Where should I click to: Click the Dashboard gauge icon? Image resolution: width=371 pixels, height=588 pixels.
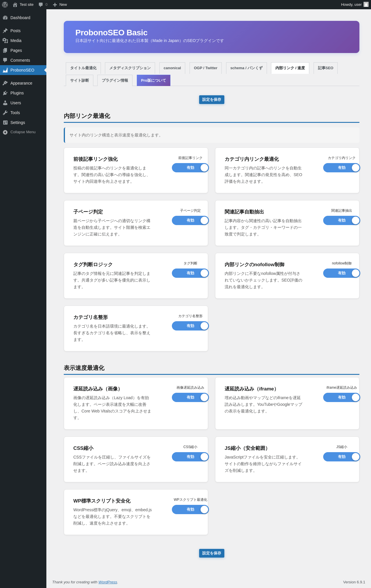(x=5, y=18)
